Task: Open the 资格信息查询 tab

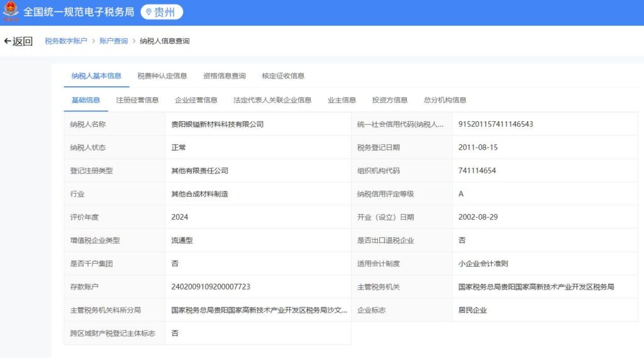Action: tap(225, 76)
